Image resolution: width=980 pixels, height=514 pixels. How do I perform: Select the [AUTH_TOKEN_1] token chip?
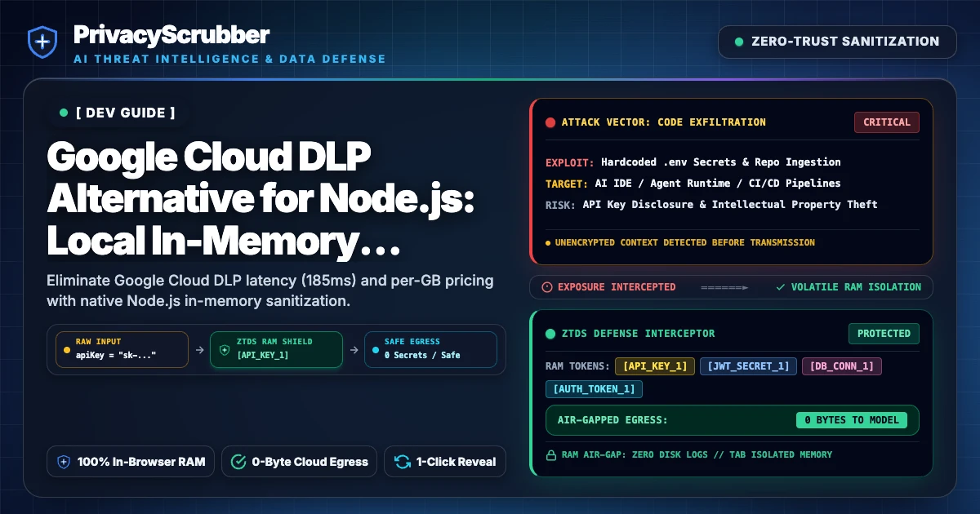click(x=594, y=389)
